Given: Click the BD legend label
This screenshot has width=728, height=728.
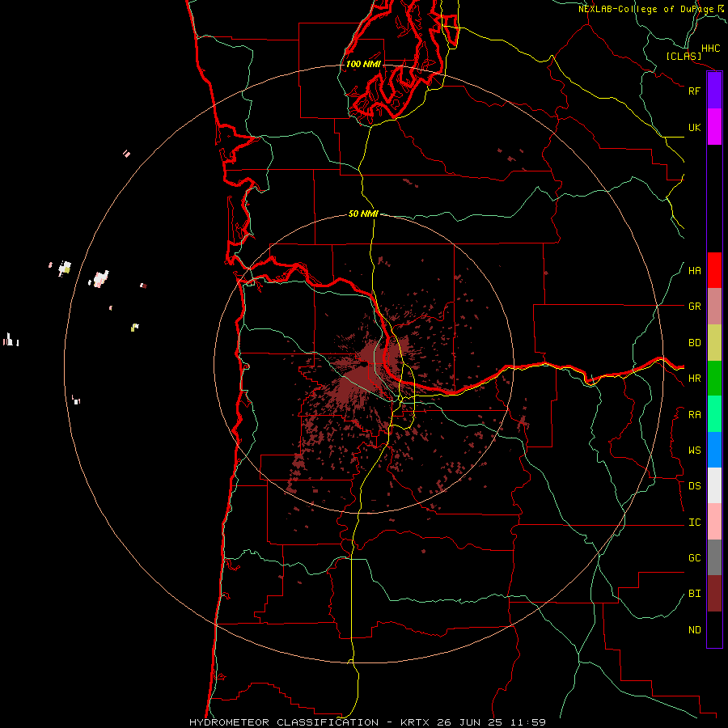Looking at the screenshot, I should 695,343.
